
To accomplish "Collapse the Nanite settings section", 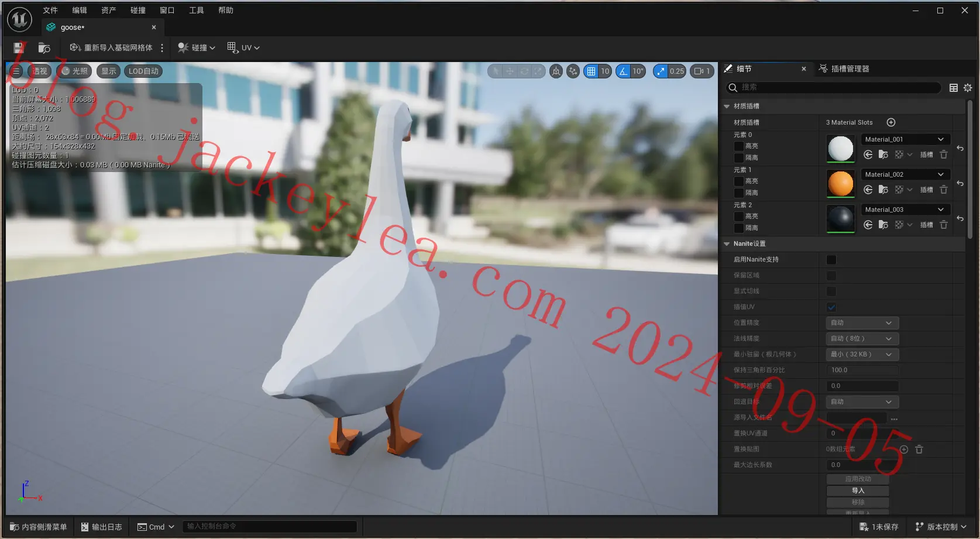I will (727, 244).
